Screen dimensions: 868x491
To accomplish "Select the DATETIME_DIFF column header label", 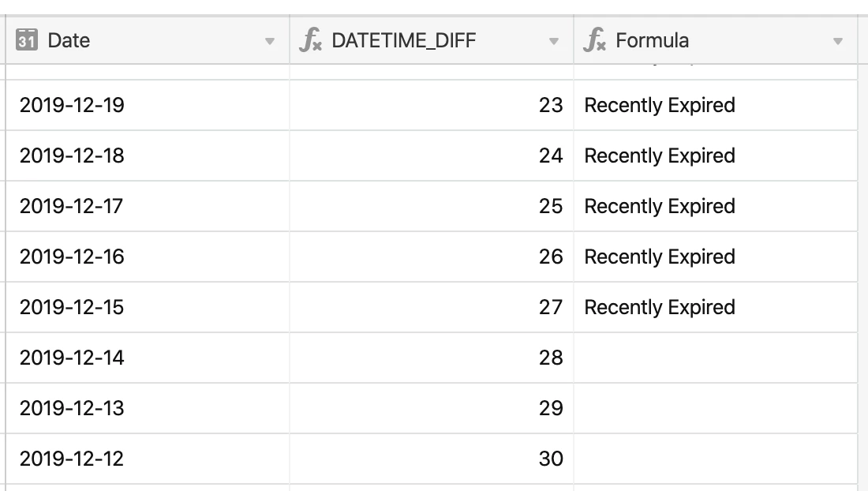I will (x=403, y=40).
